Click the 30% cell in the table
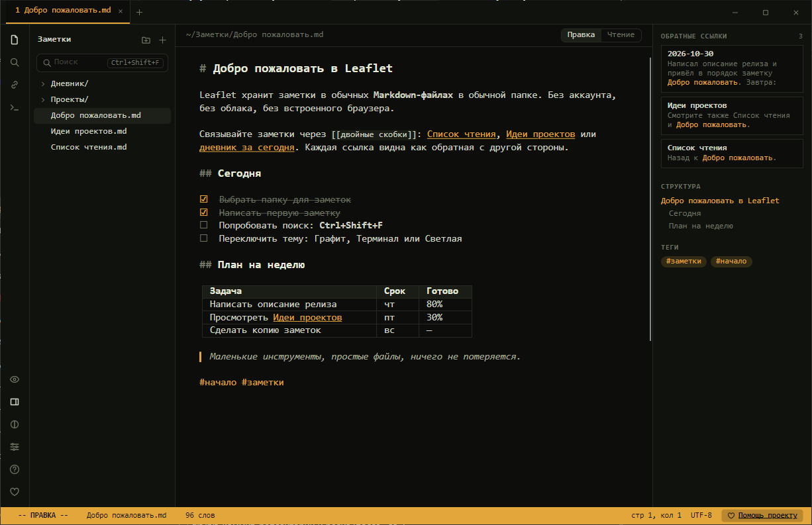Image resolution: width=812 pixels, height=525 pixels. click(445, 318)
